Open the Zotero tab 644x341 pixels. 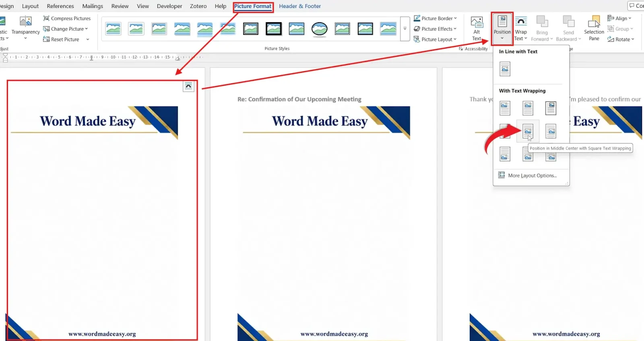[198, 6]
